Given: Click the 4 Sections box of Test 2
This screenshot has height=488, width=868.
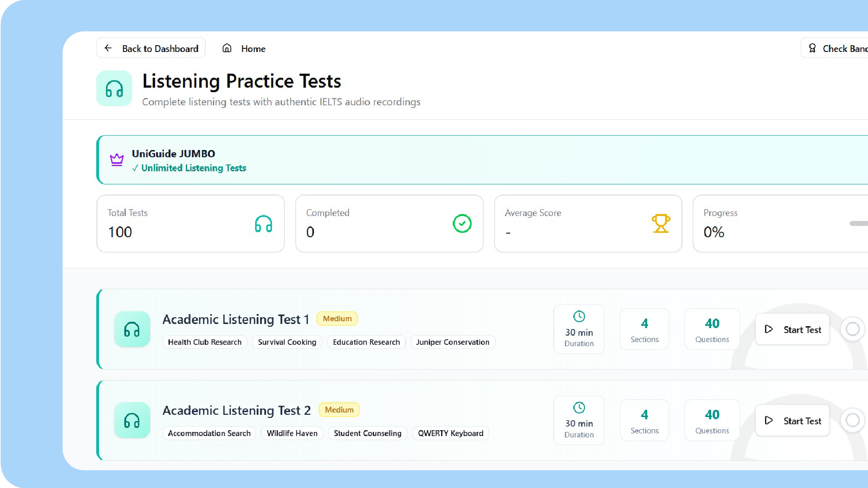Looking at the screenshot, I should coord(644,420).
